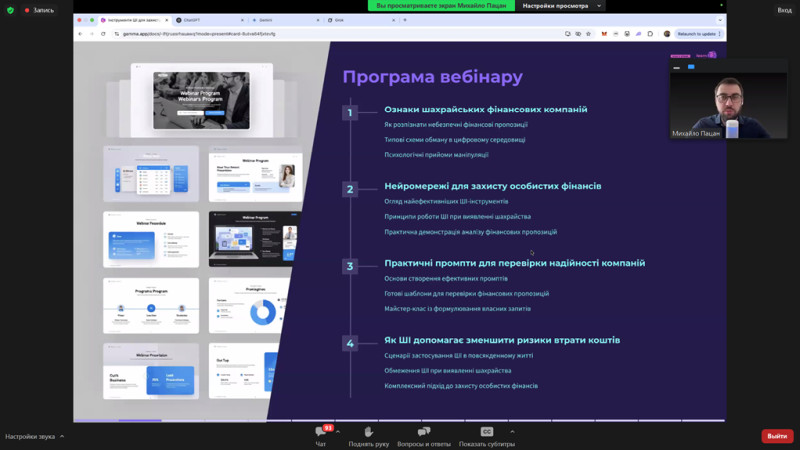Image resolution: width=800 pixels, height=450 pixels.
Task: Click the bookmark star in address bar
Action: pyautogui.click(x=590, y=34)
